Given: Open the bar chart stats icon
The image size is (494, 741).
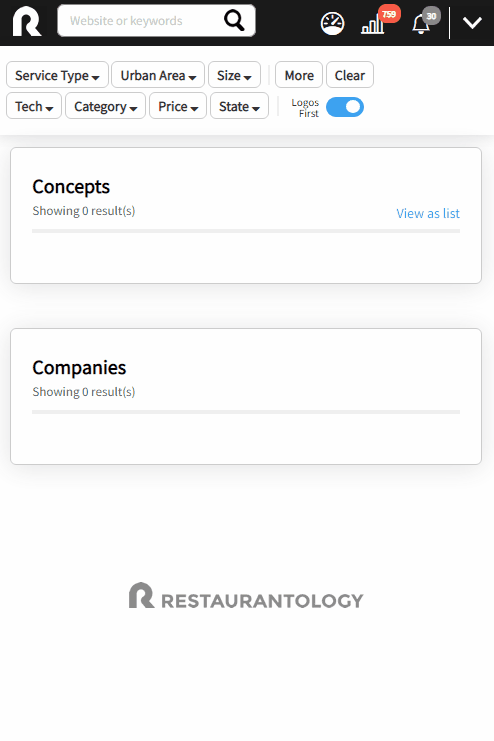Looking at the screenshot, I should pos(373,24).
